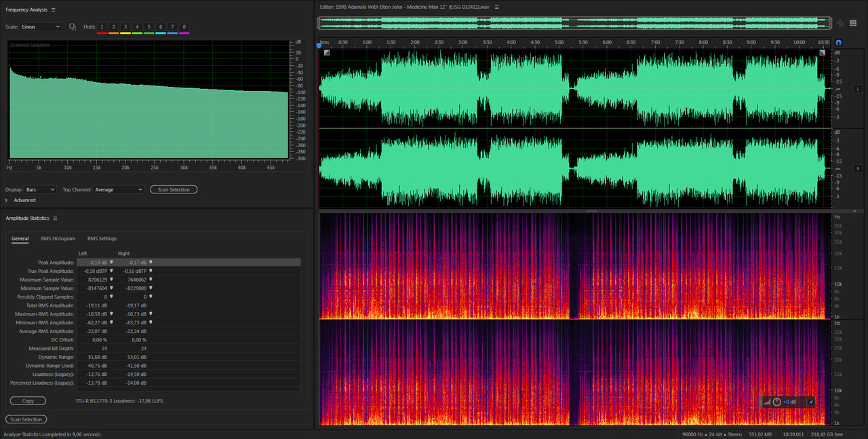
Task: Toggle the snapping magnet icon by timeline
Action: click(837, 43)
